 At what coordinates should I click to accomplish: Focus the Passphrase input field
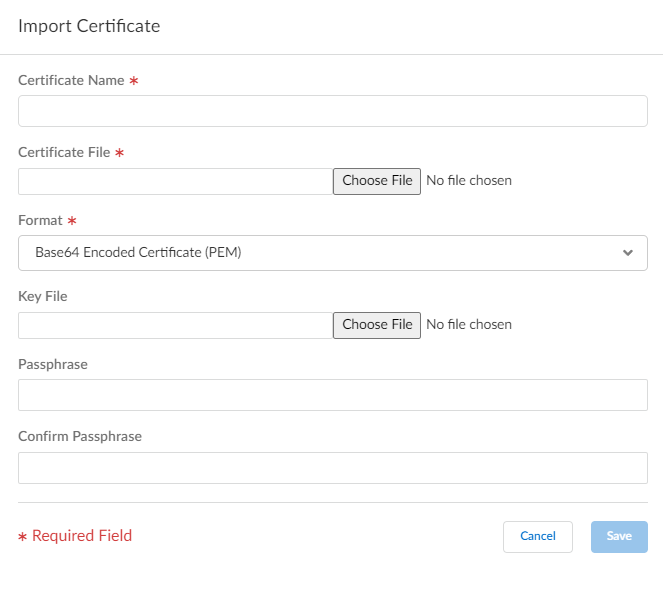(332, 395)
